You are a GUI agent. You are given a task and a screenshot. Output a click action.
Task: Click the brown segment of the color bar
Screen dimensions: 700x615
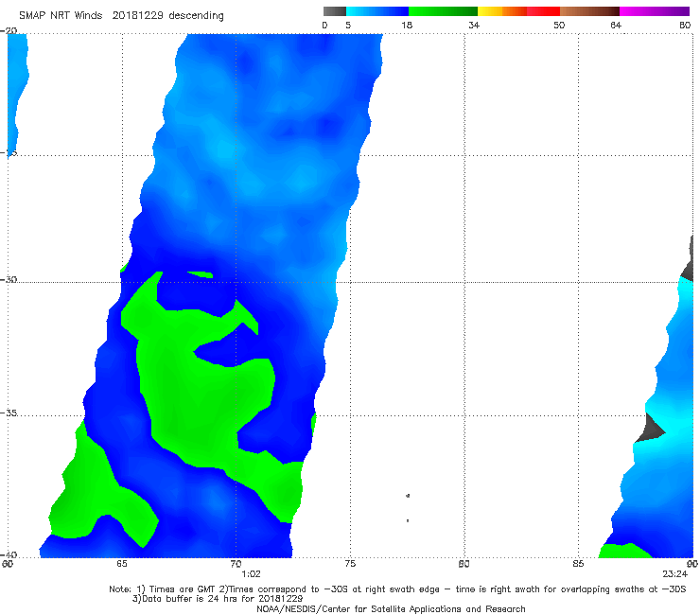tap(589, 11)
